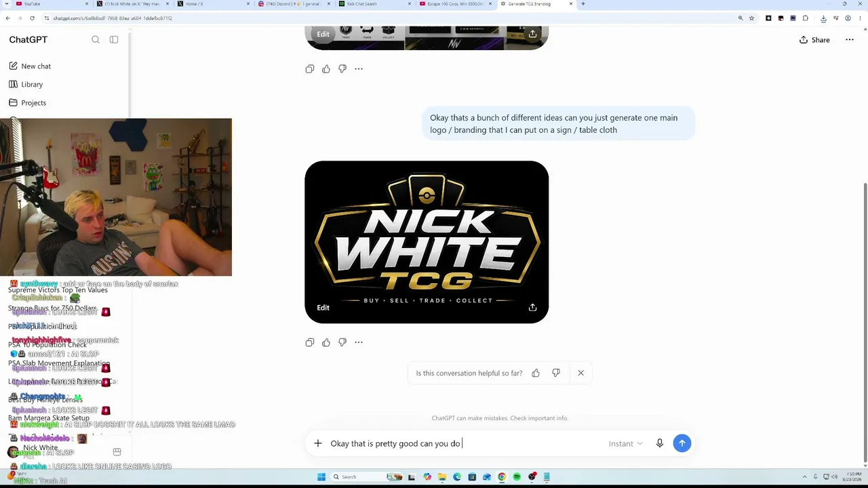868x488 pixels.
Task: Open the 'Best Buy Fisheye Lenses' chat
Action: click(45, 400)
